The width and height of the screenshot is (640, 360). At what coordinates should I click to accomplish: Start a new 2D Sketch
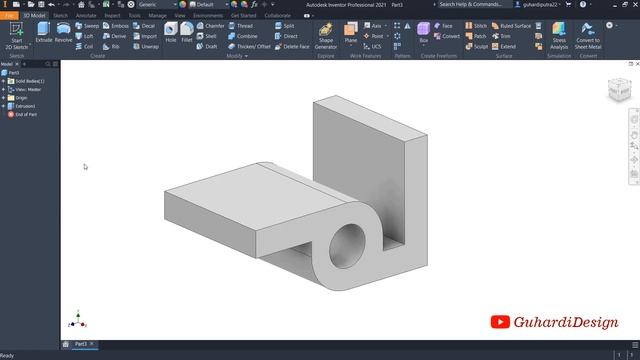(16, 36)
